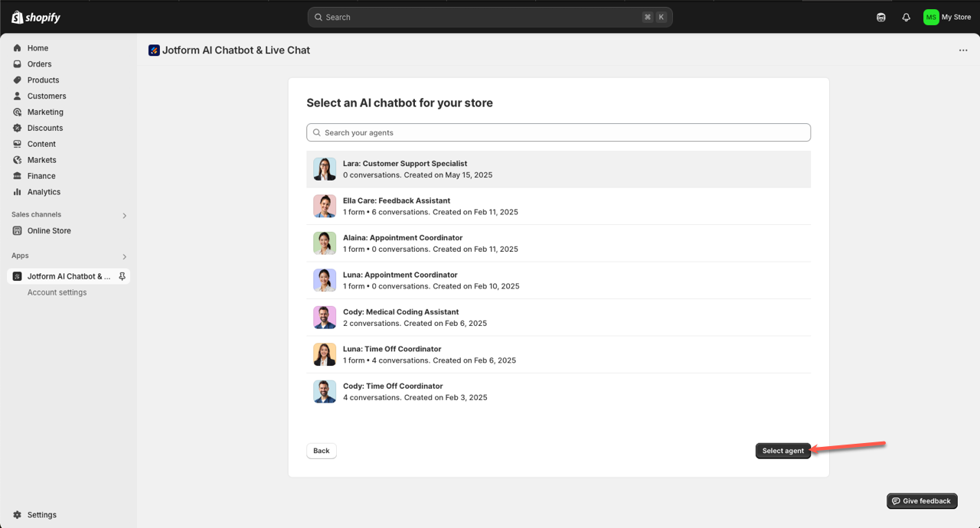980x528 pixels.
Task: Expand the Apps section chevron
Action: pos(125,256)
